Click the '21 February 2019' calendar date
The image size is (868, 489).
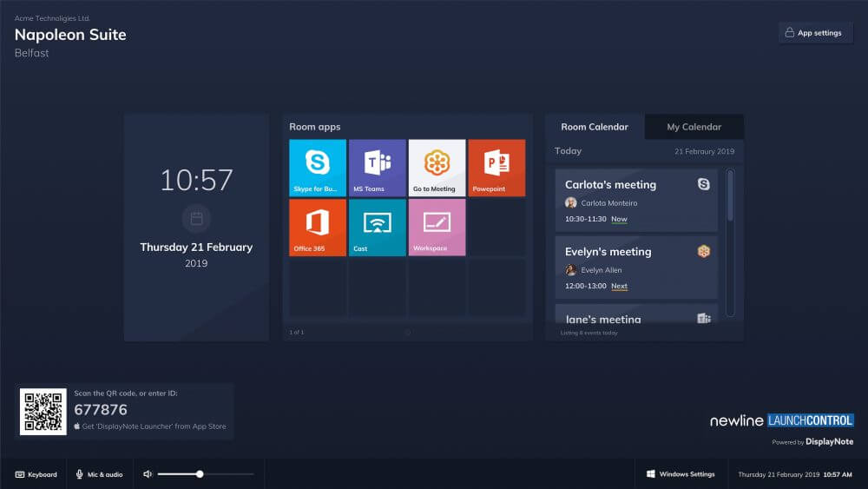point(704,151)
